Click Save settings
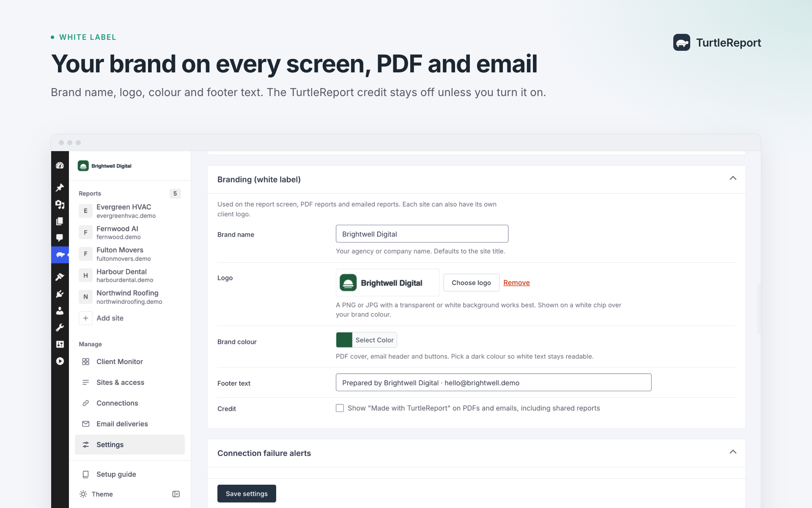Screen dimensions: 812x508 (247, 494)
